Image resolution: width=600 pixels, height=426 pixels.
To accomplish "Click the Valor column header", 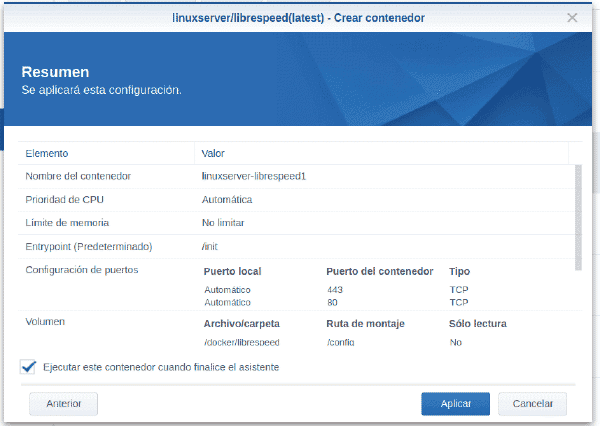I will click(381, 153).
